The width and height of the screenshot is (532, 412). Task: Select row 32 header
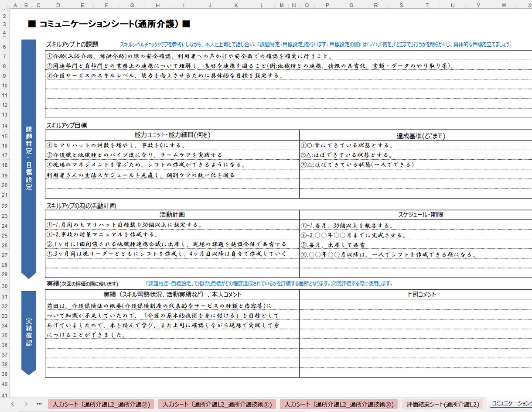[4, 306]
